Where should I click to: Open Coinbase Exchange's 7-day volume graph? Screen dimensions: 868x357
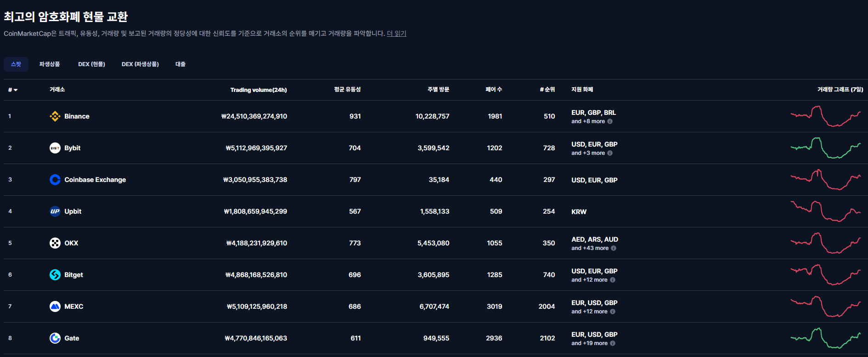[826, 180]
